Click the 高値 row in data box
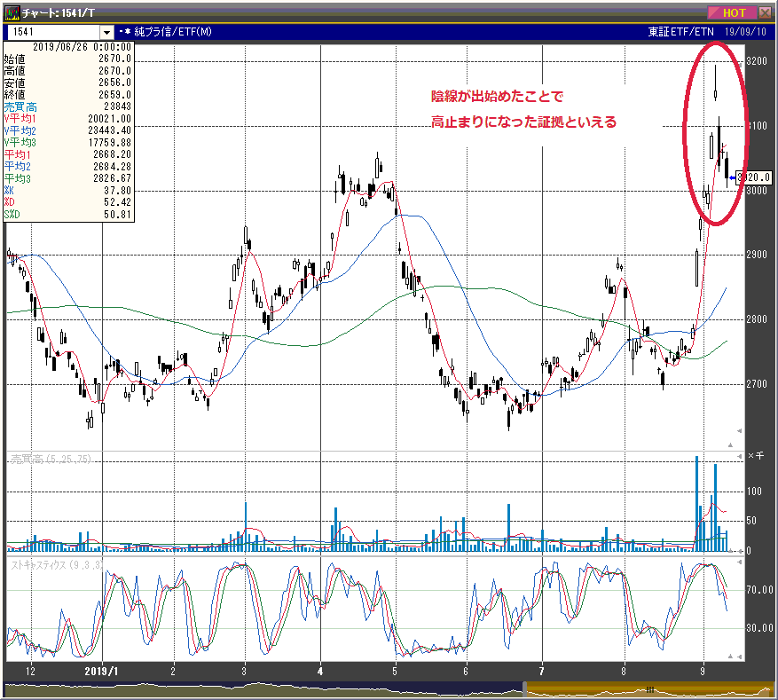 click(x=68, y=70)
